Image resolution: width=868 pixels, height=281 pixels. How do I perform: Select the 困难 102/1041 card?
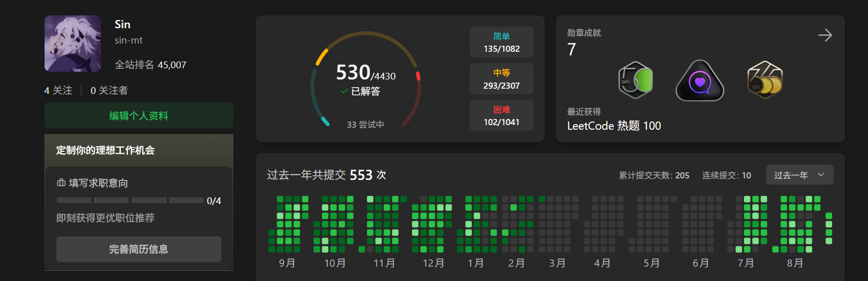502,115
